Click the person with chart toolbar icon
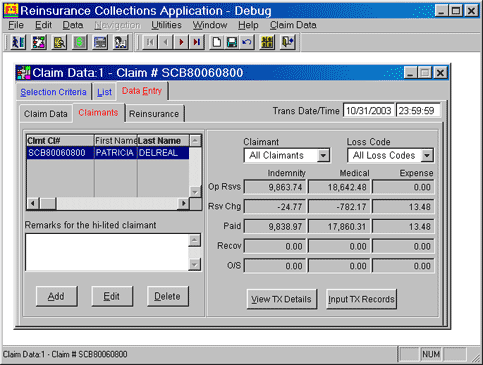 click(x=121, y=42)
